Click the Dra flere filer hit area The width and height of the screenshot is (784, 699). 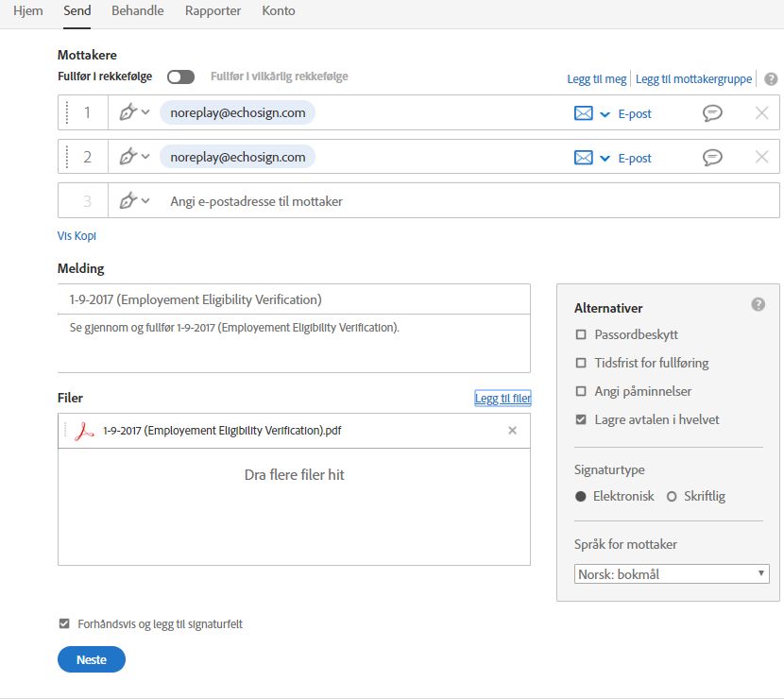tap(294, 506)
